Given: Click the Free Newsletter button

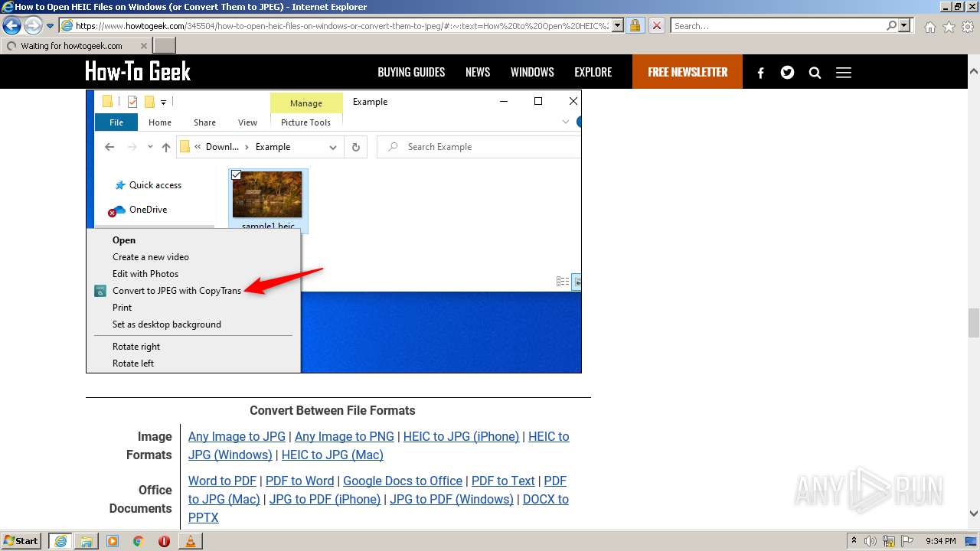Looking at the screenshot, I should pyautogui.click(x=688, y=72).
